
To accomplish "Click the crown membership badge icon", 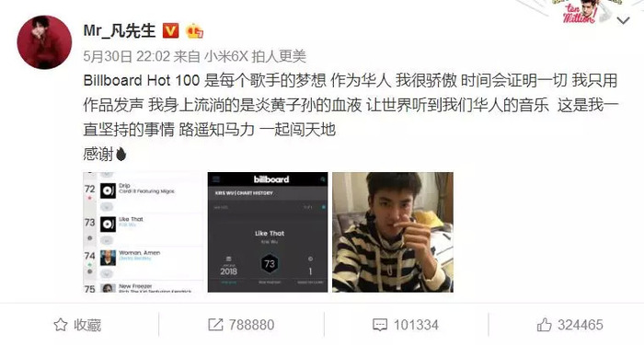I will coord(194,31).
